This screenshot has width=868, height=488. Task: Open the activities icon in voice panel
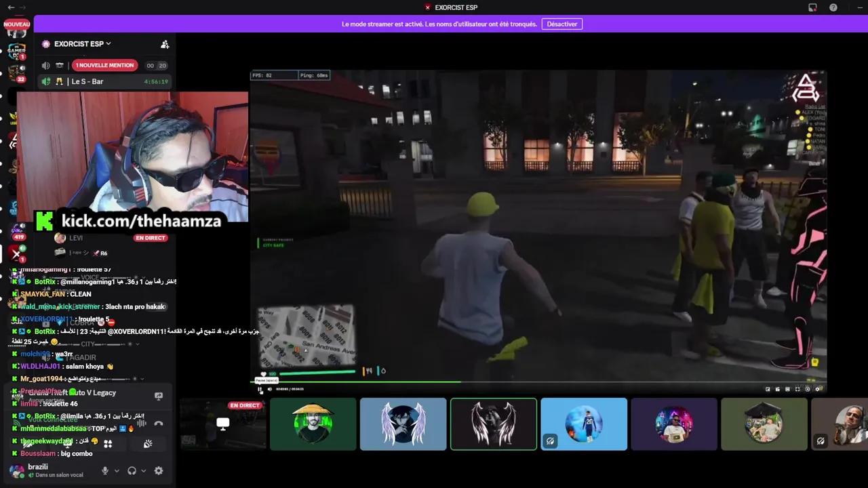107,444
